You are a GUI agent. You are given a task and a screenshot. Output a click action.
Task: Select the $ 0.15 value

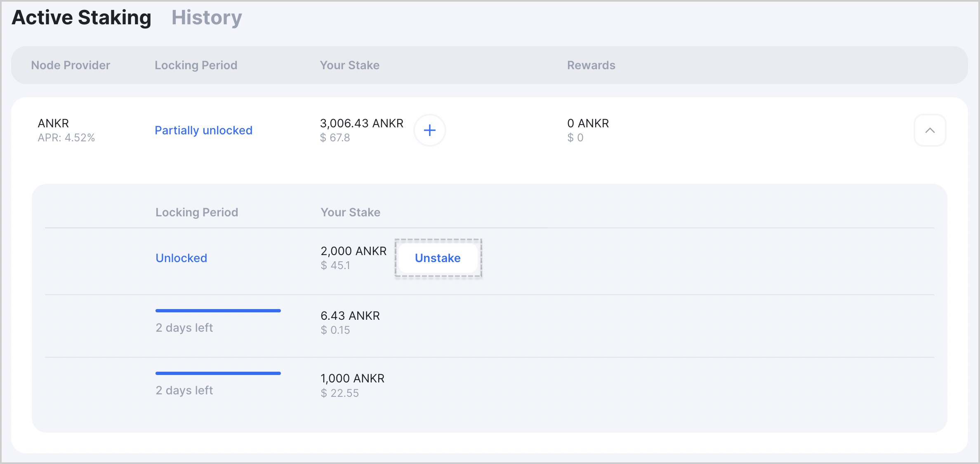pos(335,330)
